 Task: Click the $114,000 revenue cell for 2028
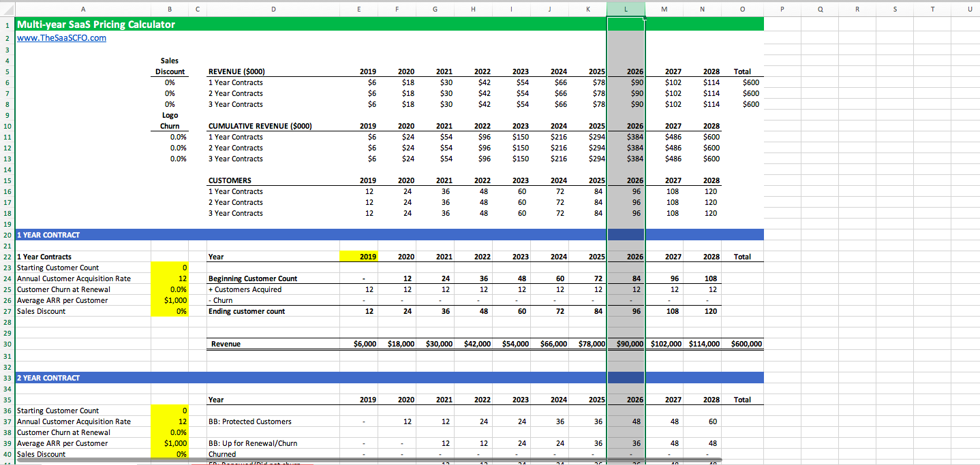(703, 344)
